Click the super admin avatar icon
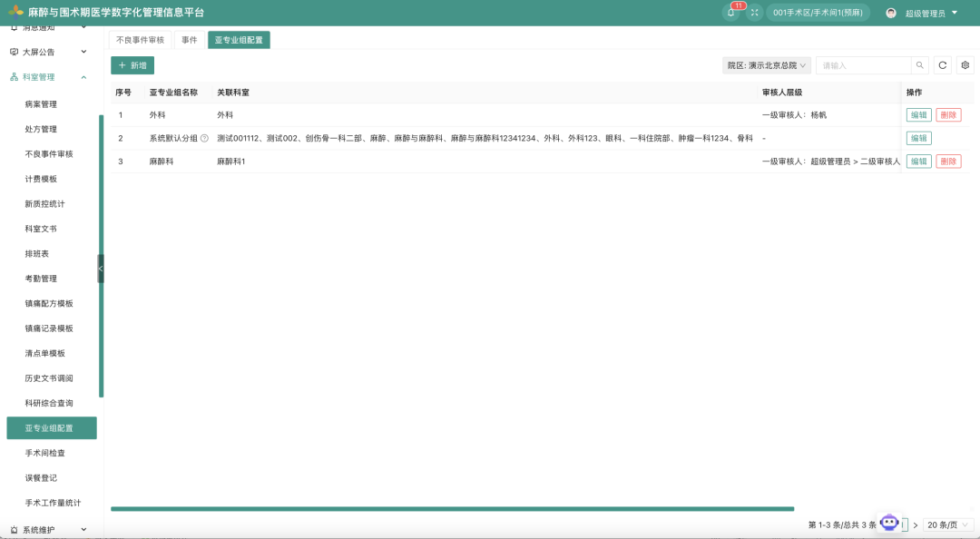This screenshot has height=539, width=980. pyautogui.click(x=891, y=13)
